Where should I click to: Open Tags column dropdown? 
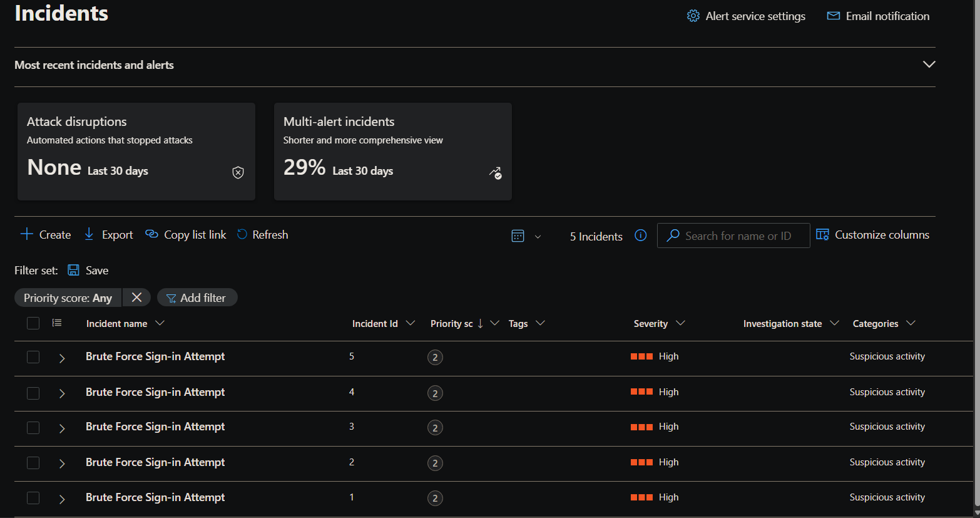[541, 323]
